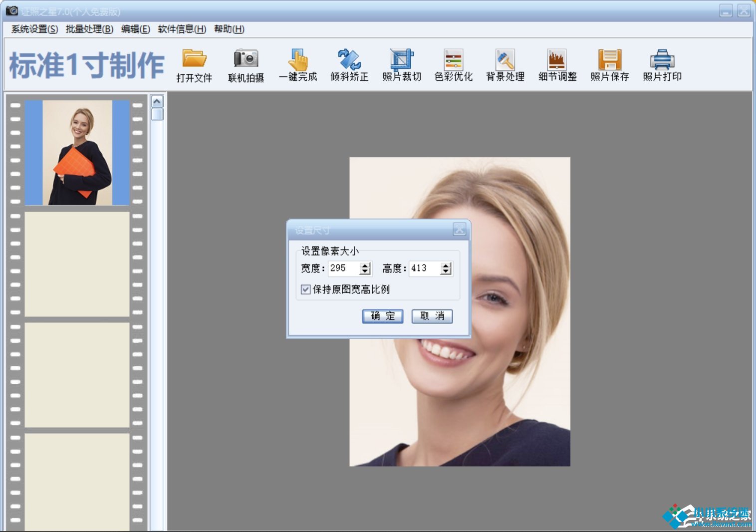Decrease height with the 高度 down arrow
Image resolution: width=756 pixels, height=532 pixels.
[446, 271]
